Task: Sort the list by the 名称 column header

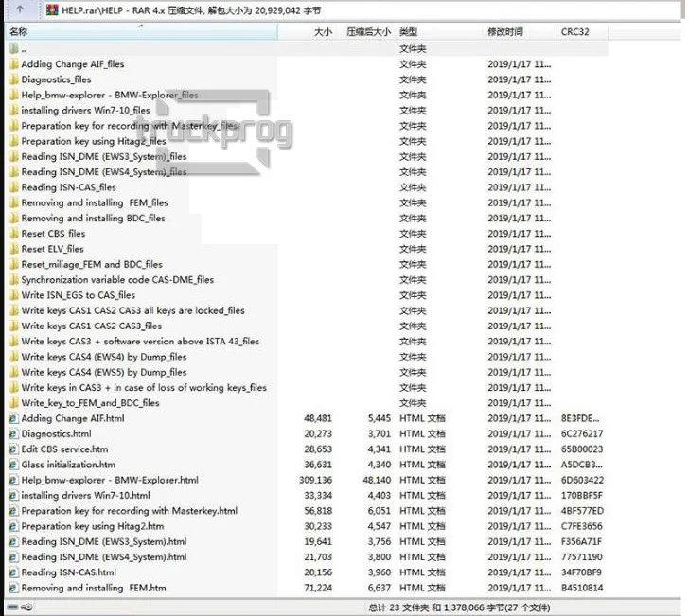Action: click(141, 31)
